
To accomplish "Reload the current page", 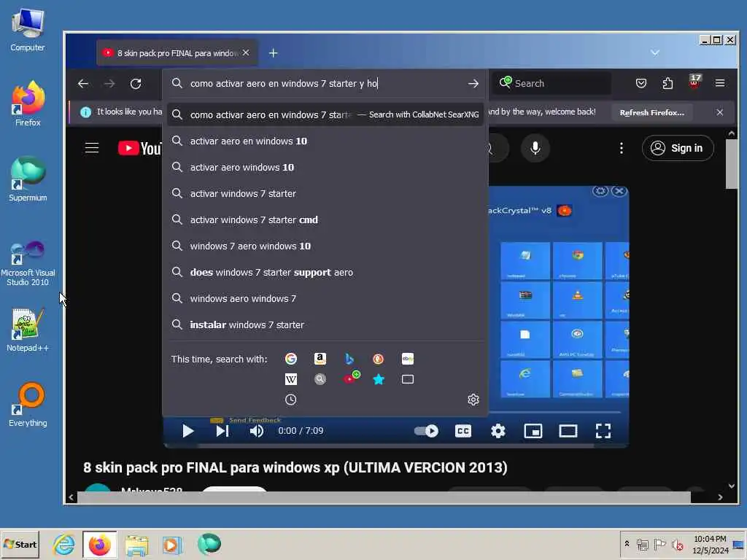I will tap(136, 83).
